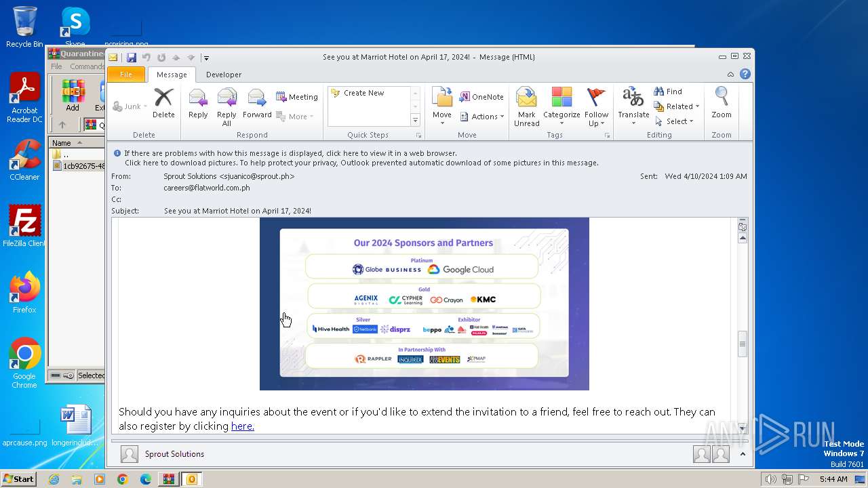Screen dimensions: 868x488
Task: Open the Tags group dialog launcher
Action: pyautogui.click(x=607, y=136)
